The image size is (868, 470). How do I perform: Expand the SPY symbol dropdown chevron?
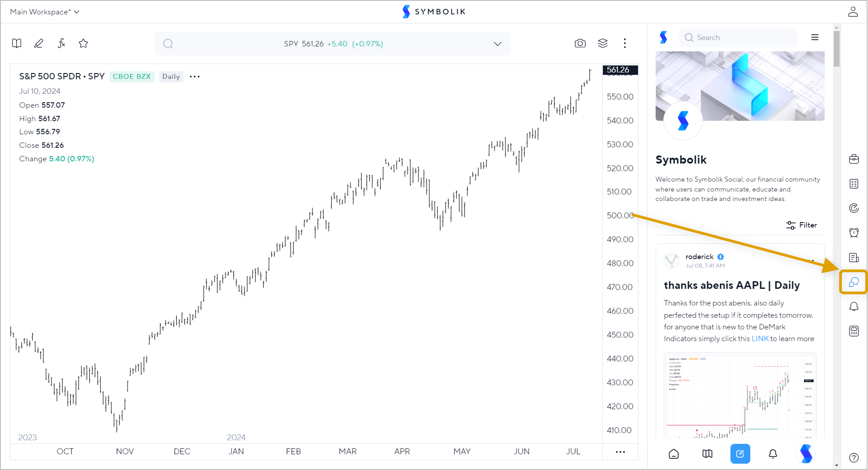(497, 44)
